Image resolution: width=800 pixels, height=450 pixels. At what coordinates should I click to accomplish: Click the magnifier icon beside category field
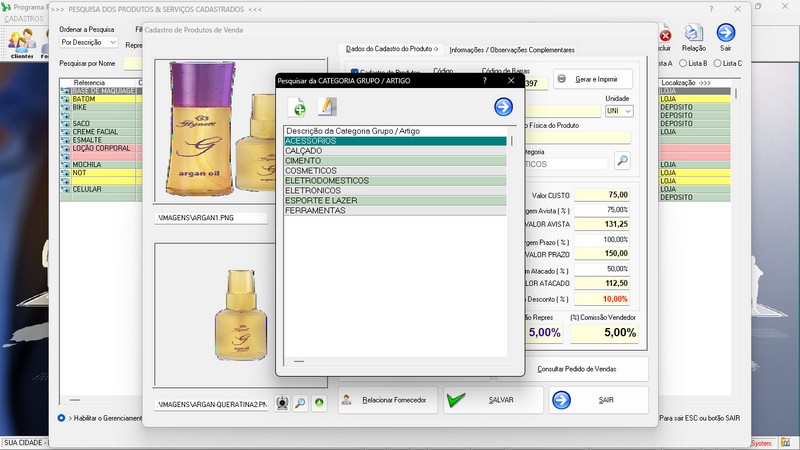[622, 160]
